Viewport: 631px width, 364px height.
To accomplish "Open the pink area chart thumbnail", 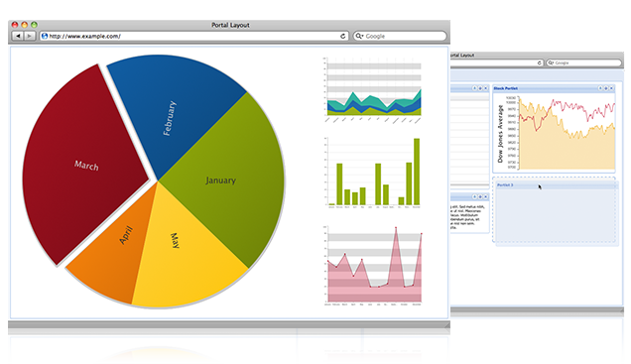I will click(373, 266).
